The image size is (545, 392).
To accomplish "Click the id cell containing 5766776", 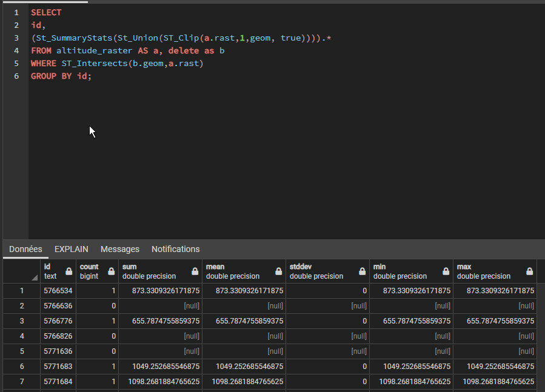I will [58, 321].
